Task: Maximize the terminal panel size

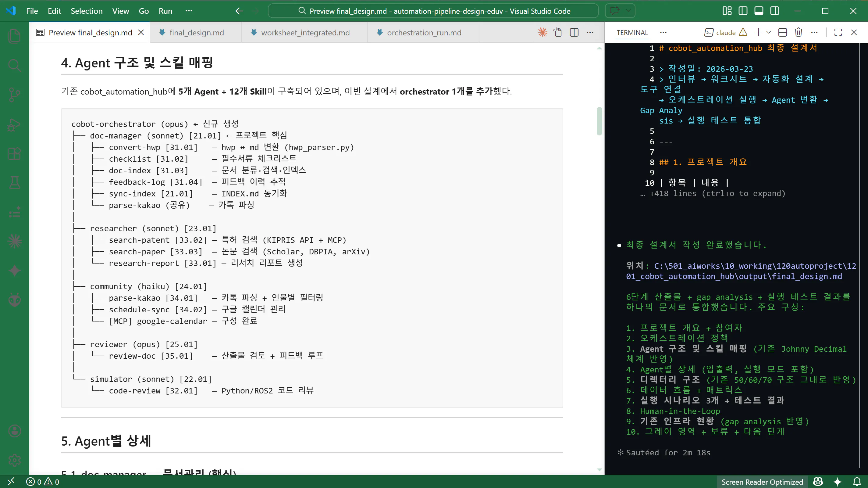Action: 838,32
